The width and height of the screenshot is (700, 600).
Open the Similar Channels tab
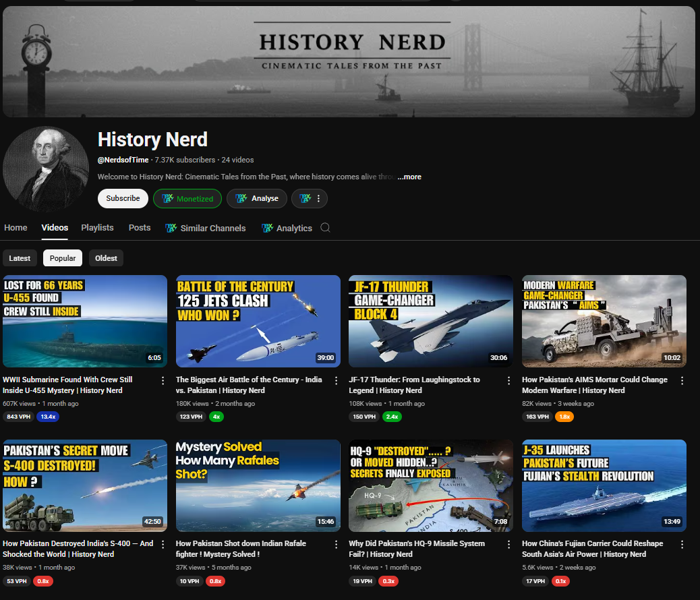[x=206, y=228]
